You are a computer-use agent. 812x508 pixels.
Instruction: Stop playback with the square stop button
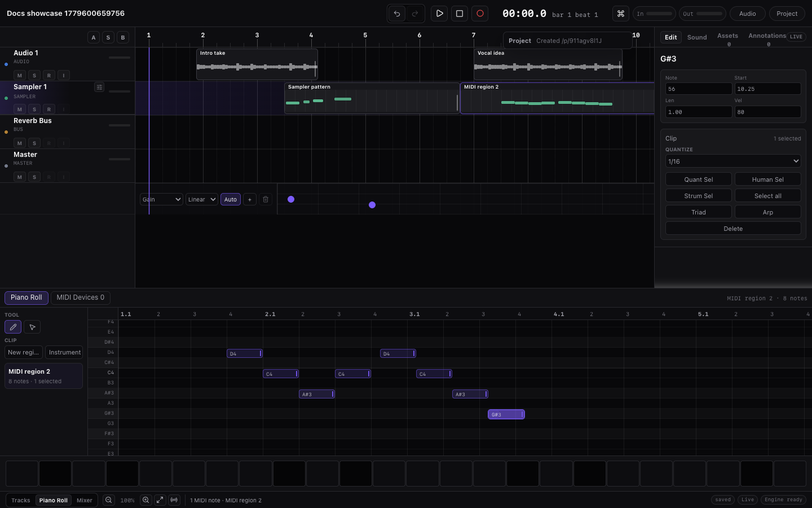460,14
